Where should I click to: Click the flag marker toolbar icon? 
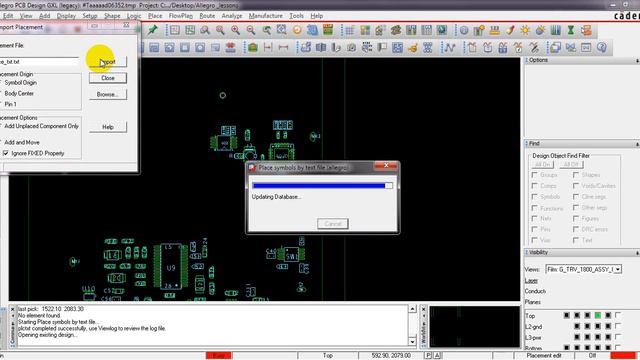382,47
